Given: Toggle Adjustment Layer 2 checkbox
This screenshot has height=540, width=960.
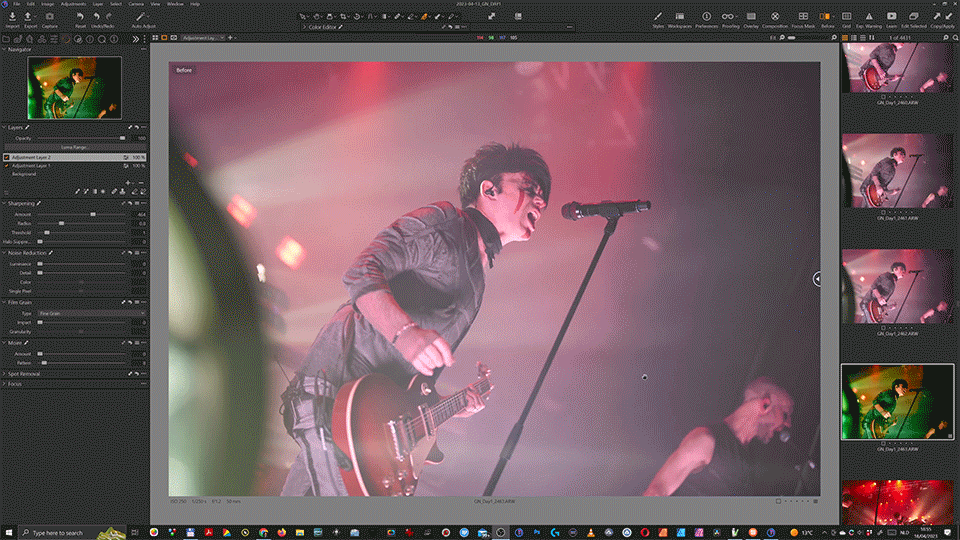Looking at the screenshot, I should click(7, 157).
